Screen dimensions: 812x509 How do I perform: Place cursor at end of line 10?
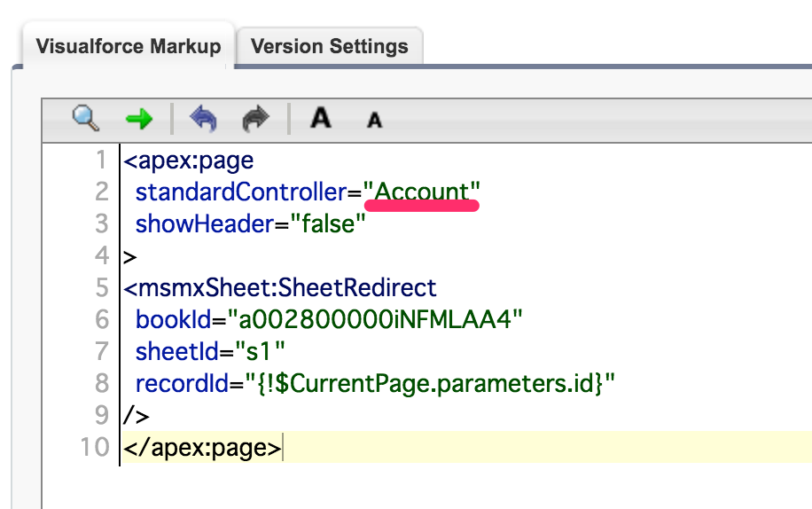point(283,447)
